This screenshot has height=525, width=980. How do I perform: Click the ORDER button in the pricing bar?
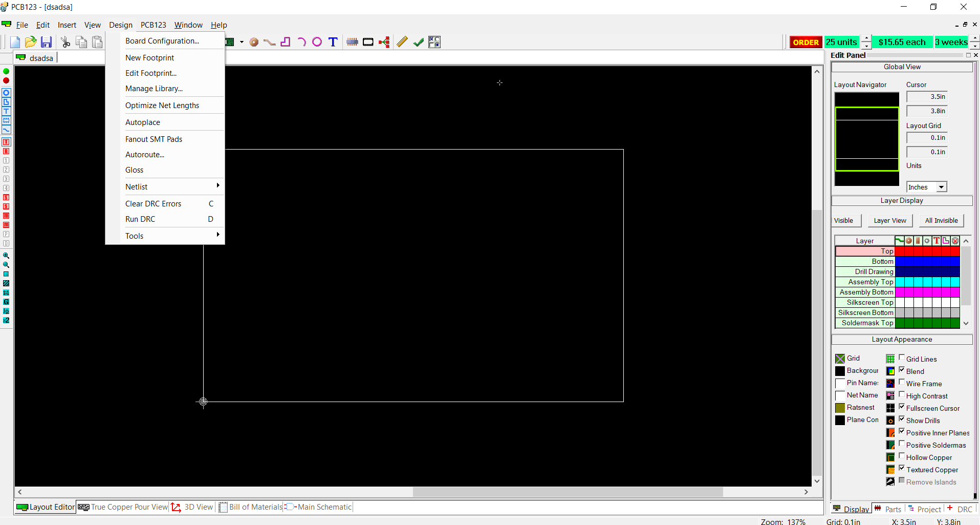pyautogui.click(x=806, y=42)
